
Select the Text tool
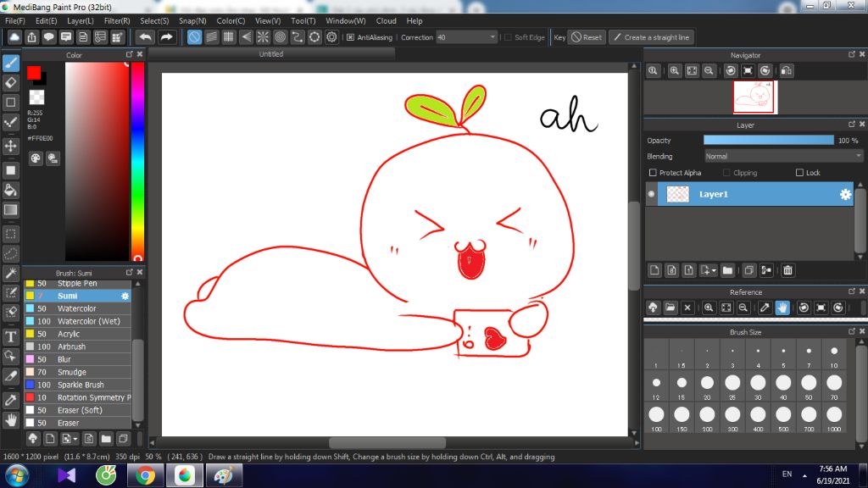coord(10,336)
